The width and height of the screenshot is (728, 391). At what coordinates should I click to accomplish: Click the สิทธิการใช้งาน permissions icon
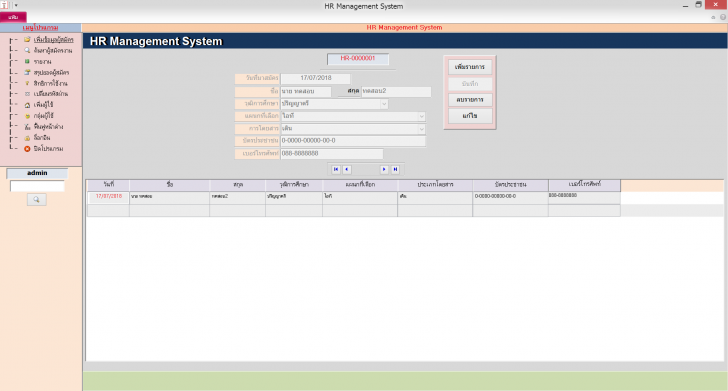point(27,83)
